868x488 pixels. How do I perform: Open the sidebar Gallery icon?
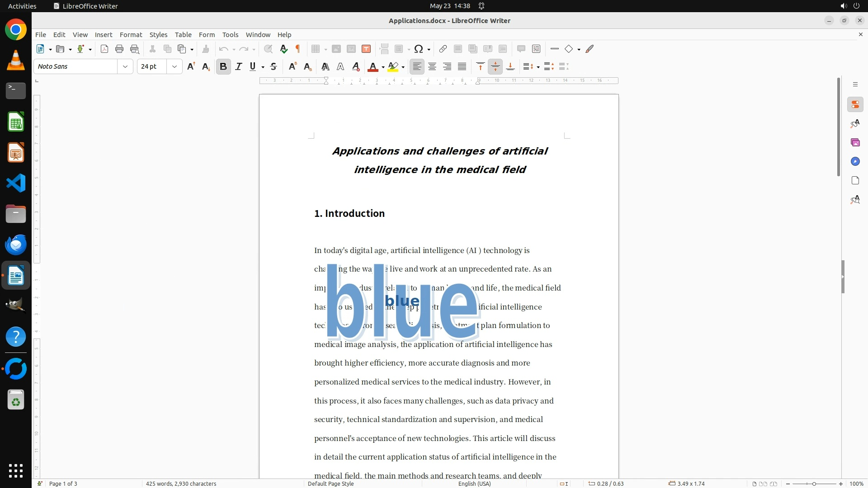[x=855, y=143]
